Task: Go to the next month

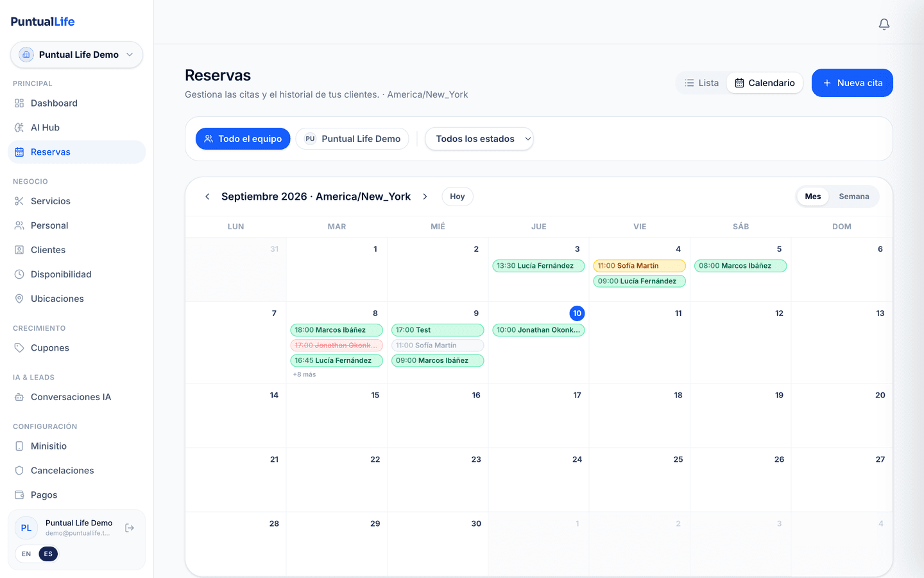Action: click(425, 197)
